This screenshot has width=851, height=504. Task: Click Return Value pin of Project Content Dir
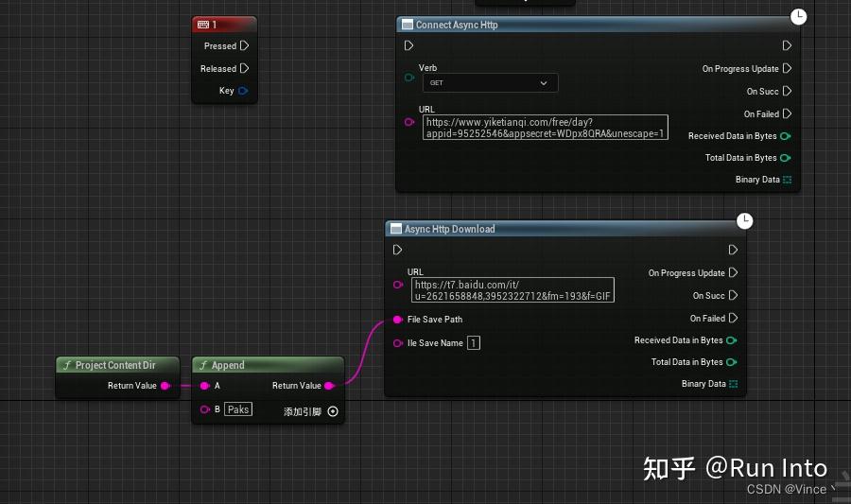165,386
